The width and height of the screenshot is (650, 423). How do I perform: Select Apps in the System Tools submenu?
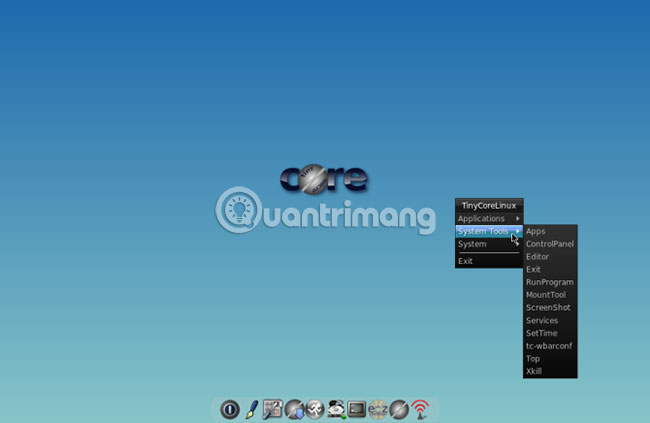click(x=550, y=231)
